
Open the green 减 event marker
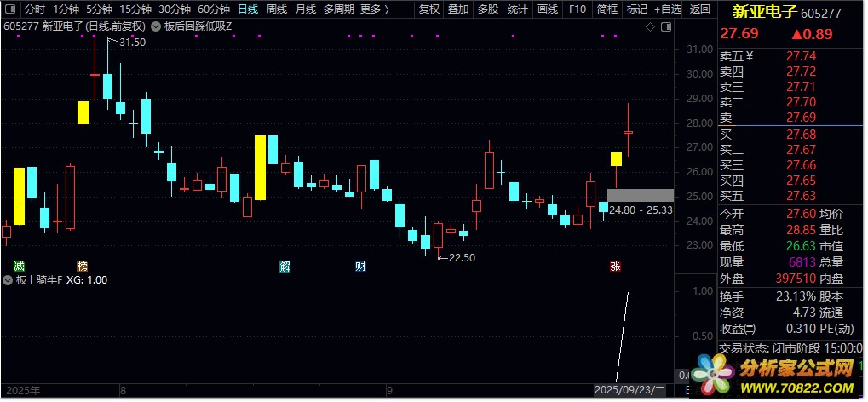coord(20,266)
